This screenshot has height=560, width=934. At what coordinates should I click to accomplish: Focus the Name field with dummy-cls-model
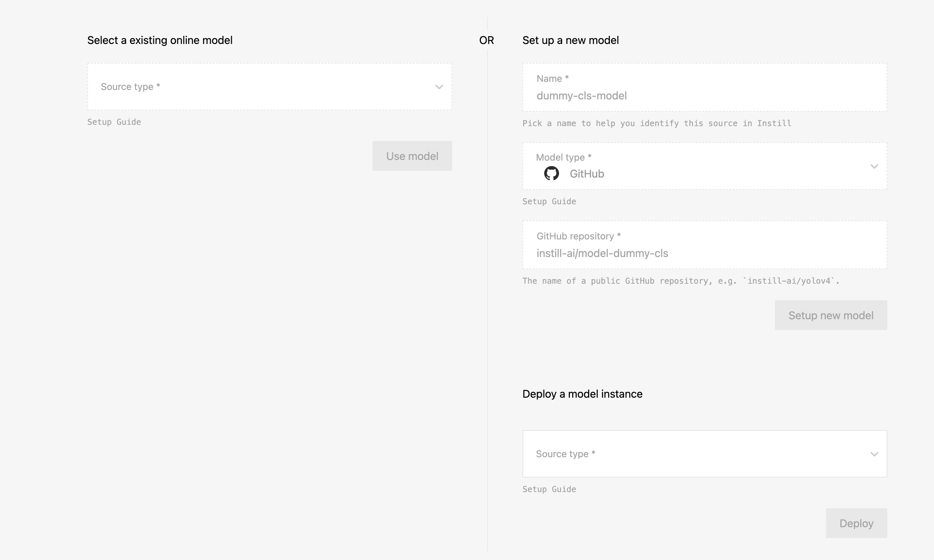[705, 87]
